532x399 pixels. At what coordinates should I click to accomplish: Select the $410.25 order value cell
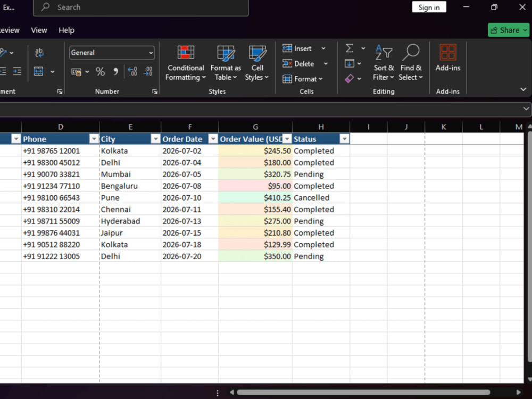coord(255,197)
